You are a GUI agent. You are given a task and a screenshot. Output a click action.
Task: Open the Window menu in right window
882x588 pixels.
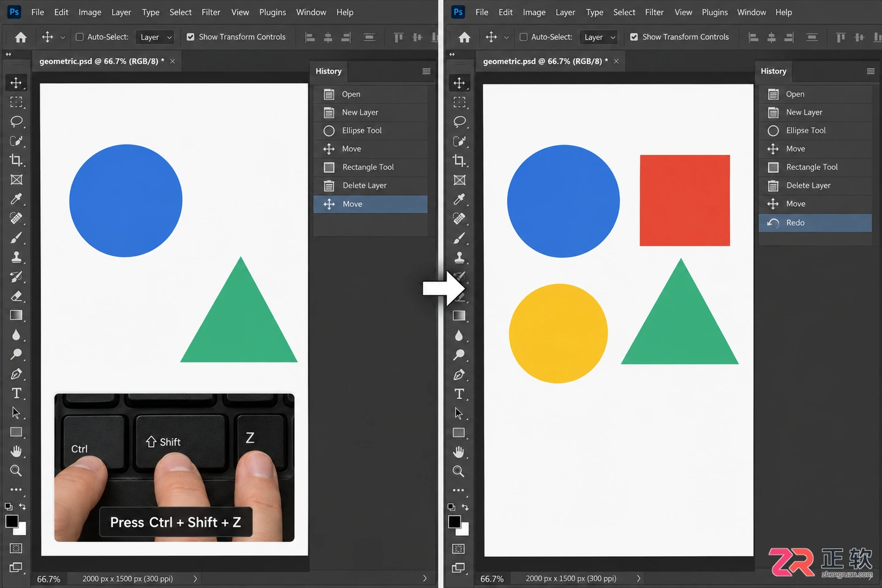(752, 12)
